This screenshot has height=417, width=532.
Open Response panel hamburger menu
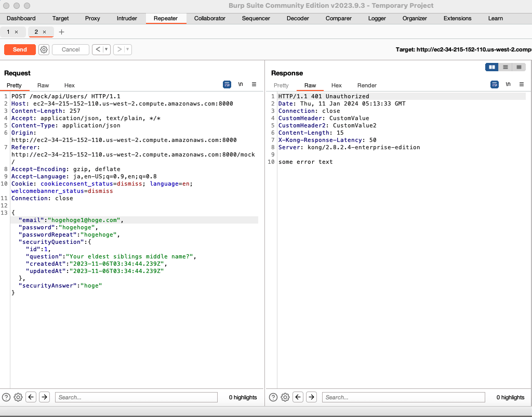point(522,84)
